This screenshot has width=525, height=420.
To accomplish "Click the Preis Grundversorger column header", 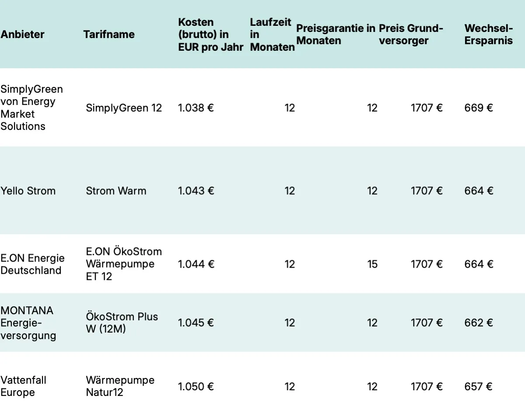I will point(411,35).
